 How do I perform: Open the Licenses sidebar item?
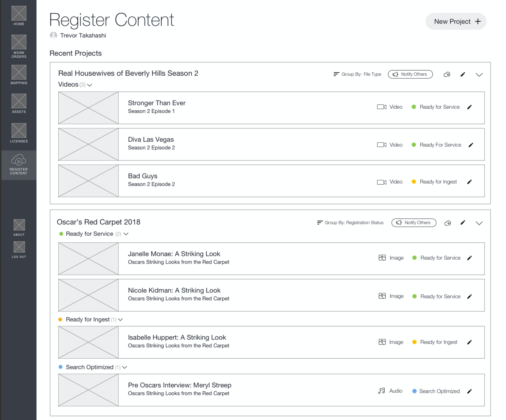click(19, 133)
